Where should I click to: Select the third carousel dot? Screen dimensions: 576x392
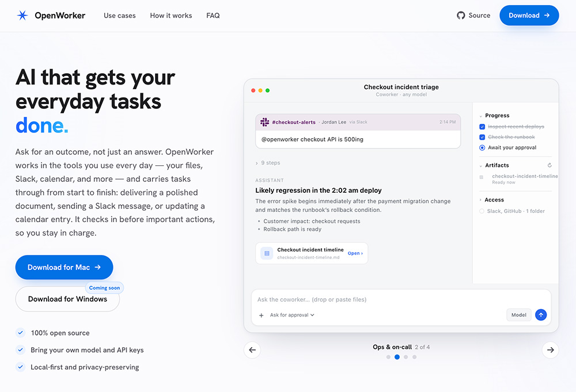coord(406,357)
